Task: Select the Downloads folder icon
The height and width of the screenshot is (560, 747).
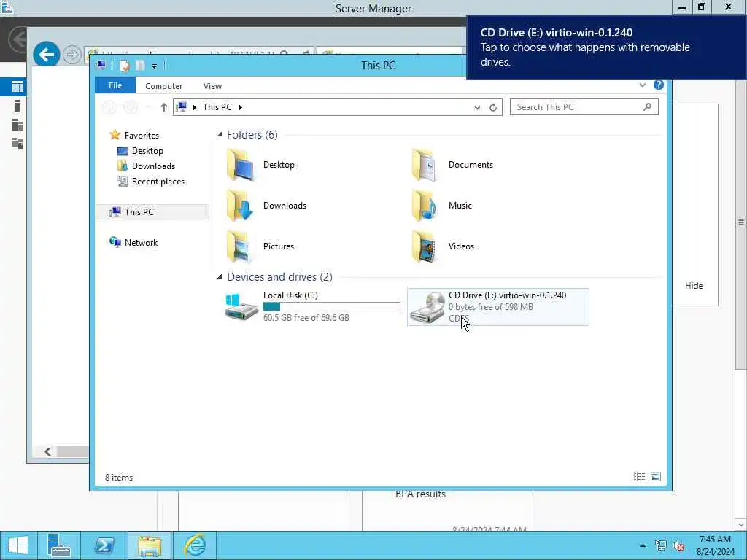Action: click(x=240, y=206)
